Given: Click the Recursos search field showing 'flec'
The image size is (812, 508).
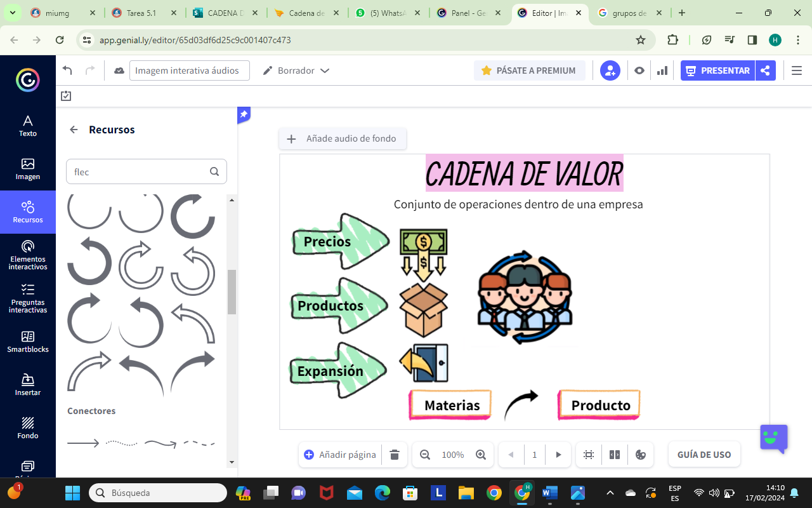Looking at the screenshot, I should click(x=140, y=171).
